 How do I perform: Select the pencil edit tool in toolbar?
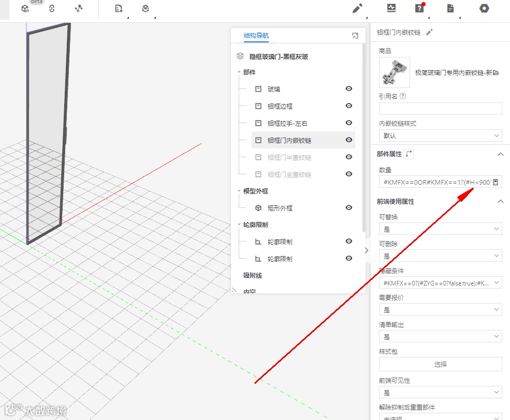[357, 8]
